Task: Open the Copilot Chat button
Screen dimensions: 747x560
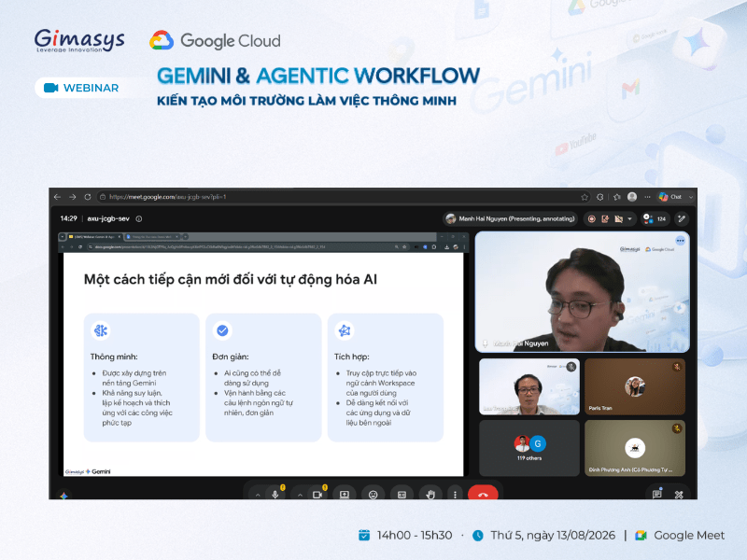Action: click(x=670, y=197)
